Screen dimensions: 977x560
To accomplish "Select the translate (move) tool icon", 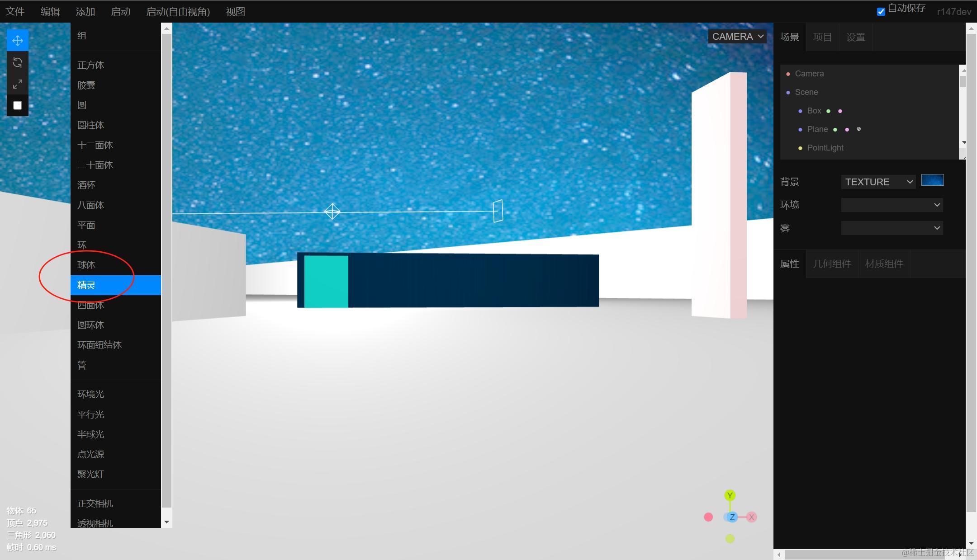I will pos(18,41).
